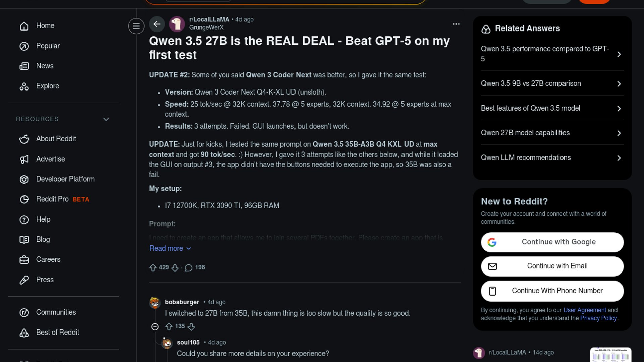The width and height of the screenshot is (644, 362).
Task: Downvote bobaburger's comment
Action: (191, 326)
